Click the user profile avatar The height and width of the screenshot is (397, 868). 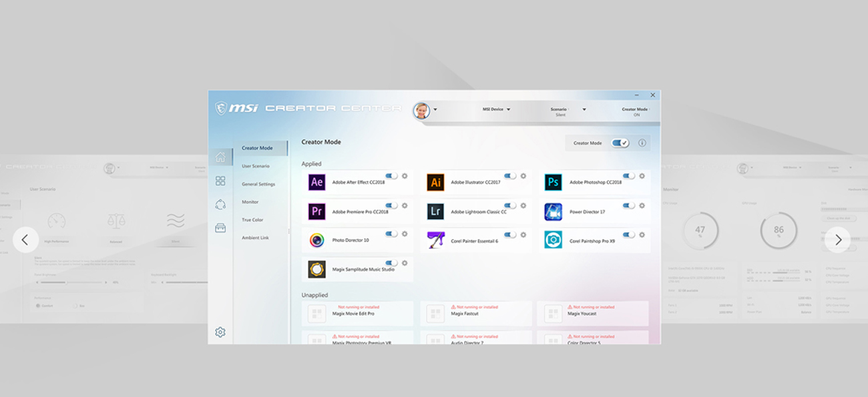pos(421,111)
